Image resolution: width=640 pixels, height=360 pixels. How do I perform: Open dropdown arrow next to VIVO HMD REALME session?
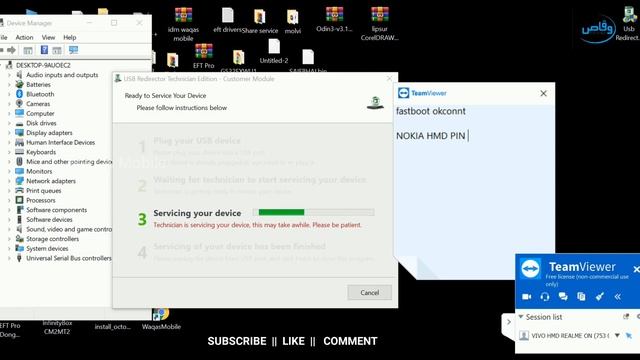point(617,336)
